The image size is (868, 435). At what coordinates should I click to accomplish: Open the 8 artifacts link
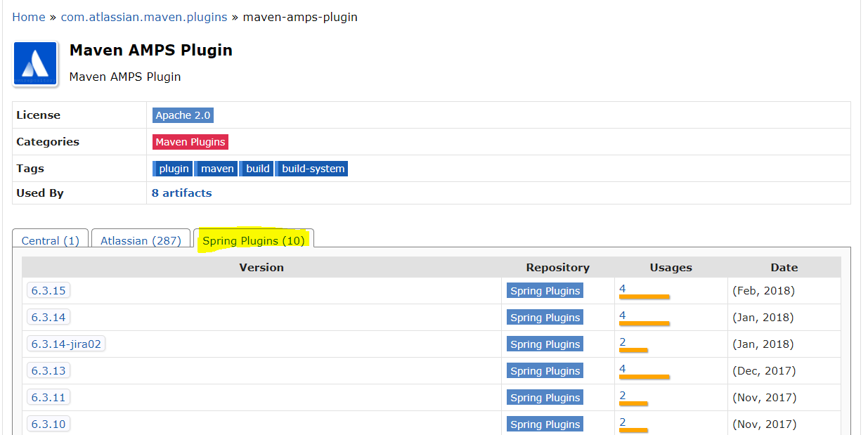(181, 193)
